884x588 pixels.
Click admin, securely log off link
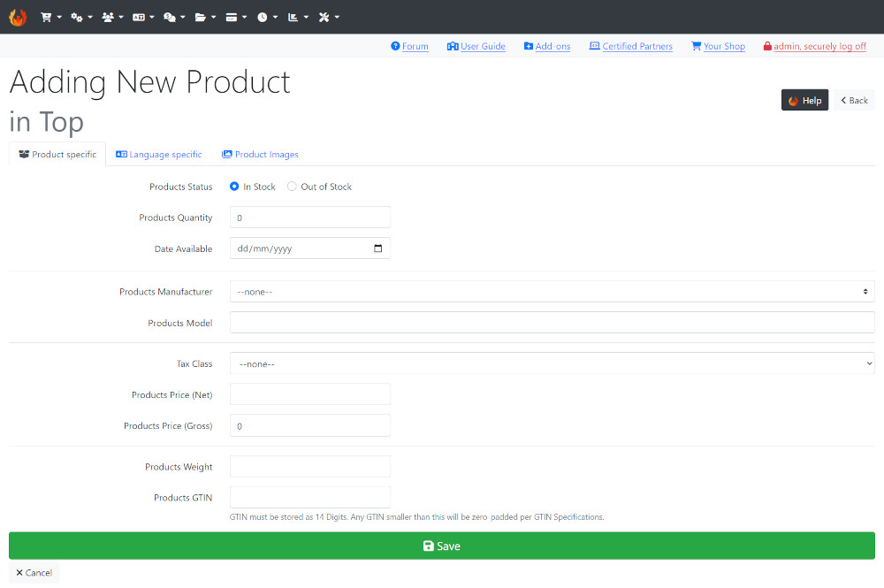click(819, 46)
